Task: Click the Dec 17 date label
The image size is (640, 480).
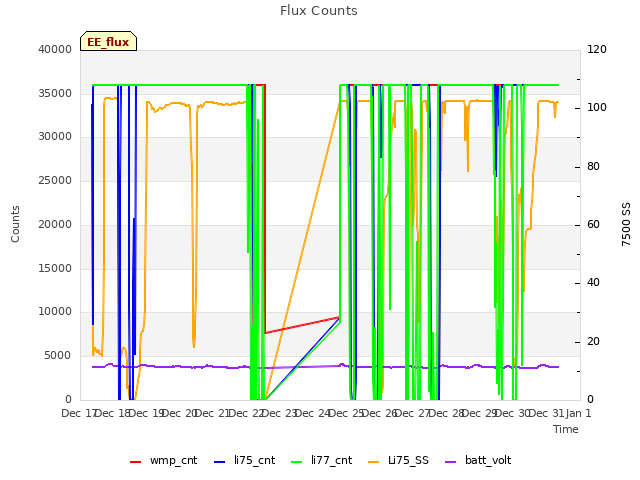Action: (78, 413)
